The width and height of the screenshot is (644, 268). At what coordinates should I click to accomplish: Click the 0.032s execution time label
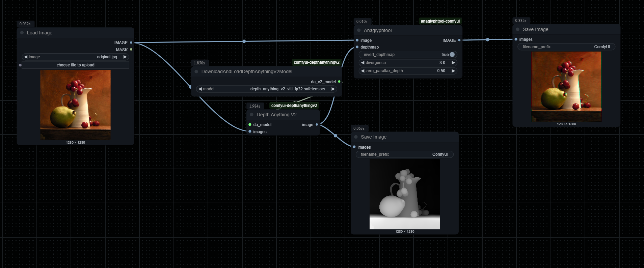coord(25,24)
